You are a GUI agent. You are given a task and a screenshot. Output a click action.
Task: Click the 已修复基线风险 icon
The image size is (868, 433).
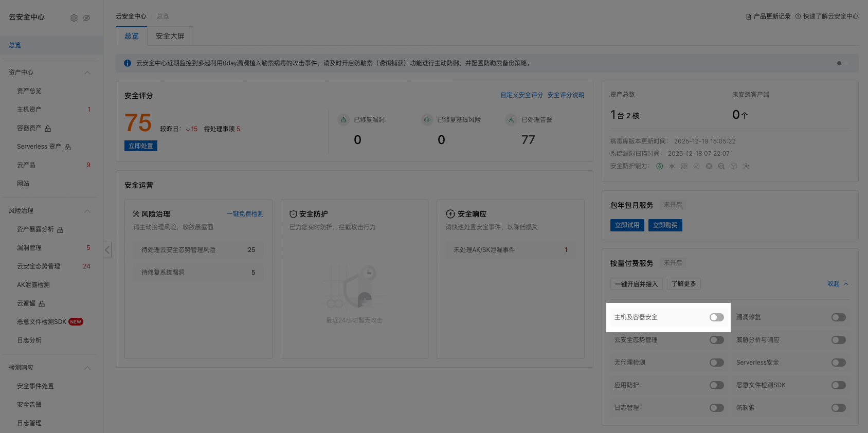(427, 120)
